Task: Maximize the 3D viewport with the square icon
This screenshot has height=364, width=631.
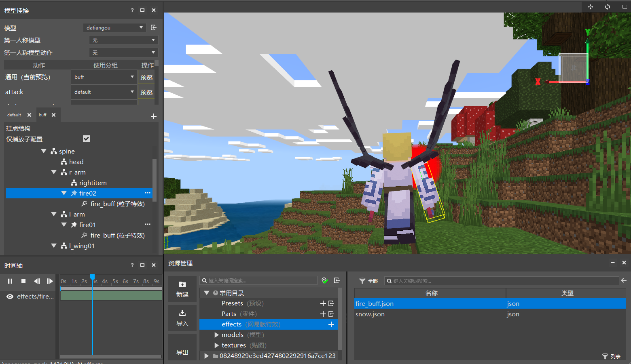Action: [624, 7]
